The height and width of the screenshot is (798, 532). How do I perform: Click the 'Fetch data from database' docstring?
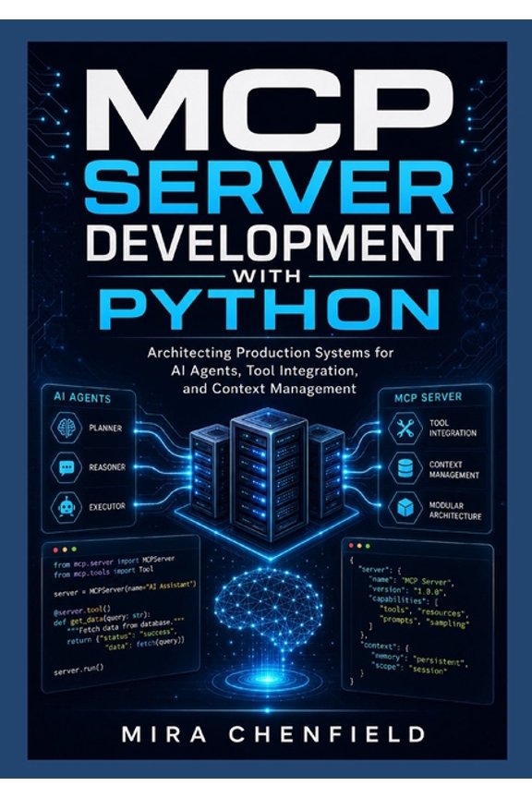126,626
